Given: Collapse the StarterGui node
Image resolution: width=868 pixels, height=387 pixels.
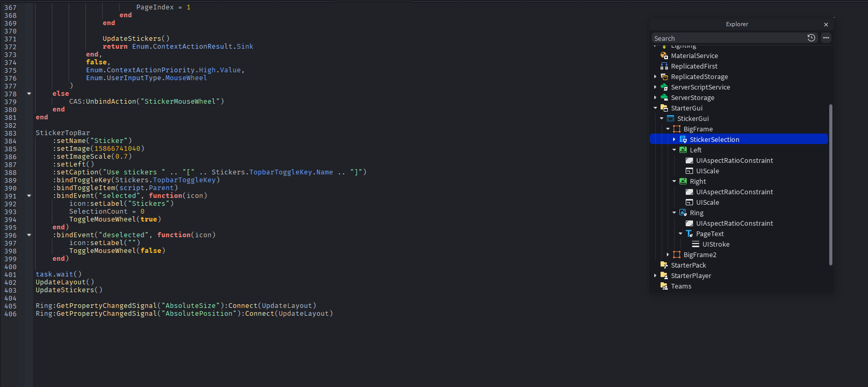Looking at the screenshot, I should (x=655, y=108).
